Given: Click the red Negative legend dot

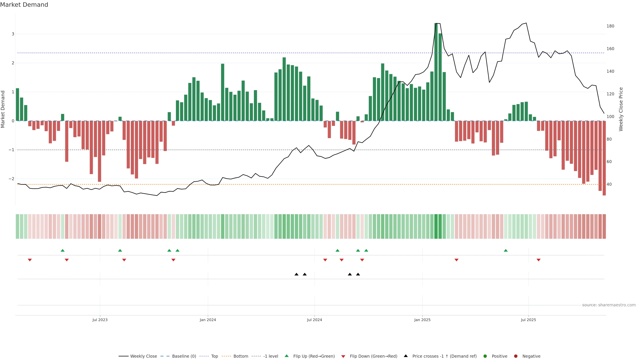Looking at the screenshot, I should pyautogui.click(x=516, y=356).
